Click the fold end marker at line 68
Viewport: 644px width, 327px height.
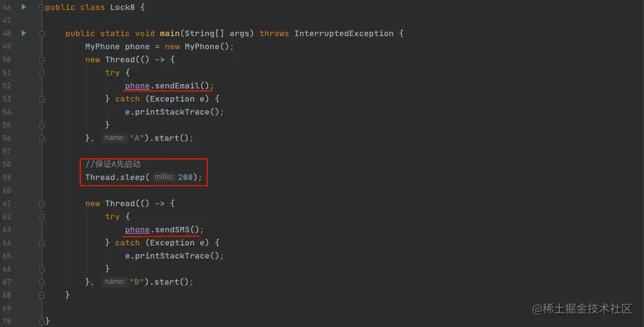[x=42, y=295]
